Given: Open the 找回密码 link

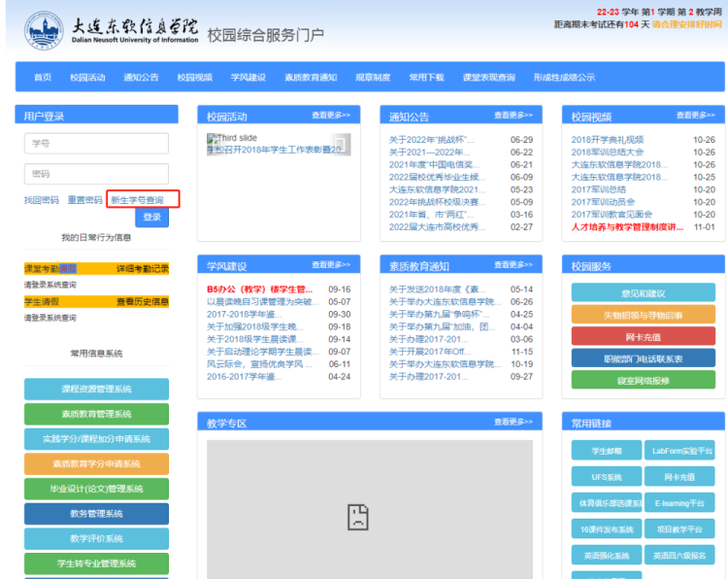Looking at the screenshot, I should [x=41, y=200].
